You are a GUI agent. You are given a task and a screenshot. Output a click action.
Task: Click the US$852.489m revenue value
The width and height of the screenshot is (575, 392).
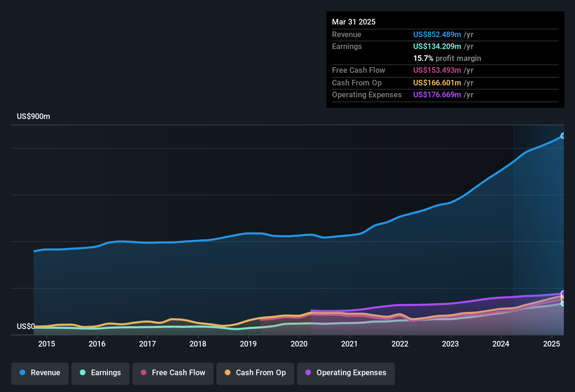(437, 35)
